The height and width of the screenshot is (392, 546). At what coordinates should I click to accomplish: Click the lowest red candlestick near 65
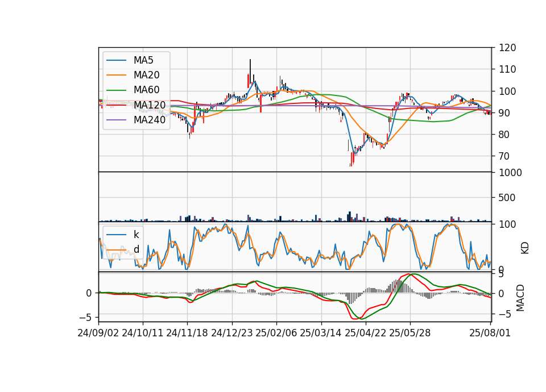(x=353, y=159)
